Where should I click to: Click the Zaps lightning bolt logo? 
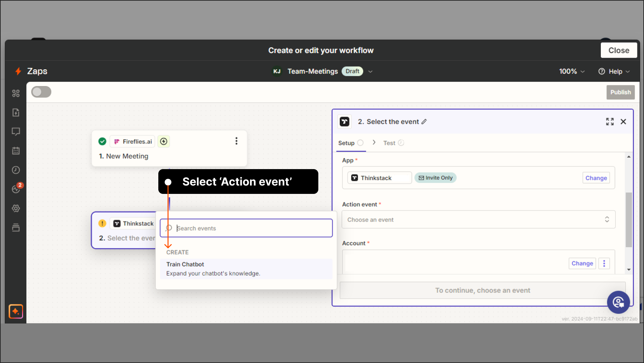[18, 71]
